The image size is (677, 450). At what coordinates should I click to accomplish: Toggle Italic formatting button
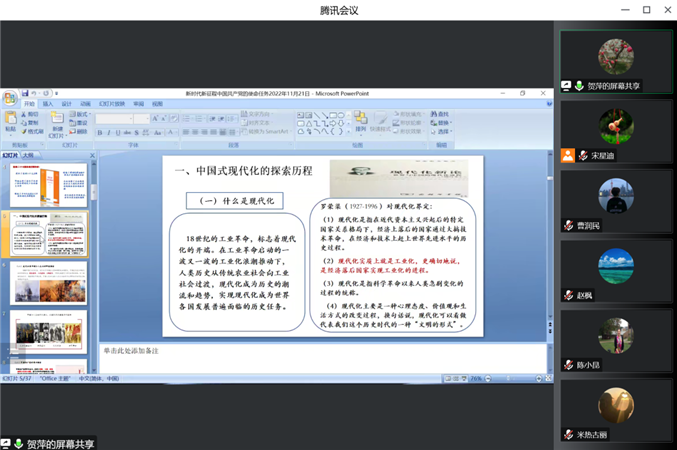coord(109,131)
